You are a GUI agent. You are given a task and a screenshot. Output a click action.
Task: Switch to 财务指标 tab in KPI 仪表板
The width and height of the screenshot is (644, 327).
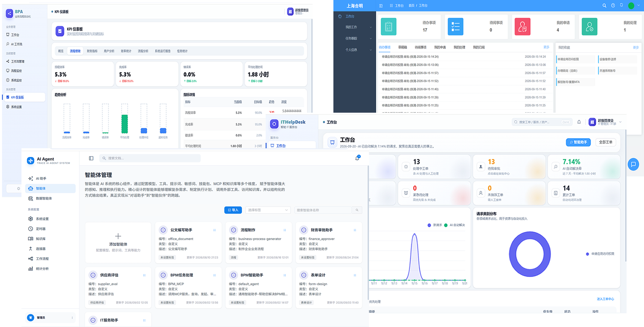coord(92,51)
